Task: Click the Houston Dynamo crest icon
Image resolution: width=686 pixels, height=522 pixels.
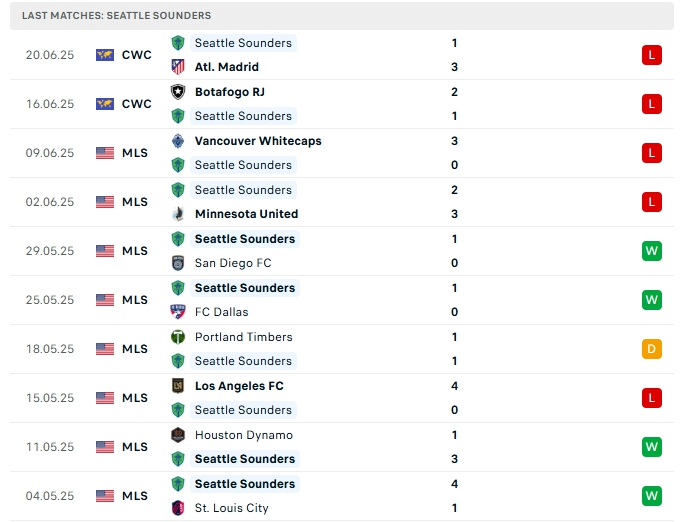Action: [178, 435]
